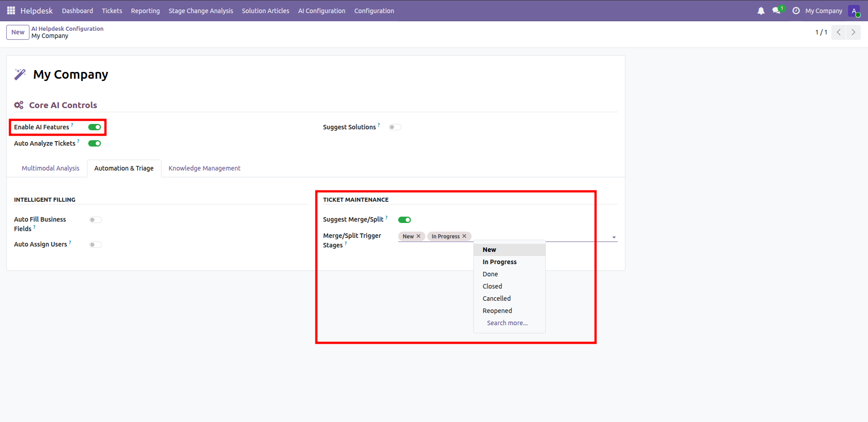
Task: Show help tooltip for Auto Assign Users
Action: tap(70, 242)
